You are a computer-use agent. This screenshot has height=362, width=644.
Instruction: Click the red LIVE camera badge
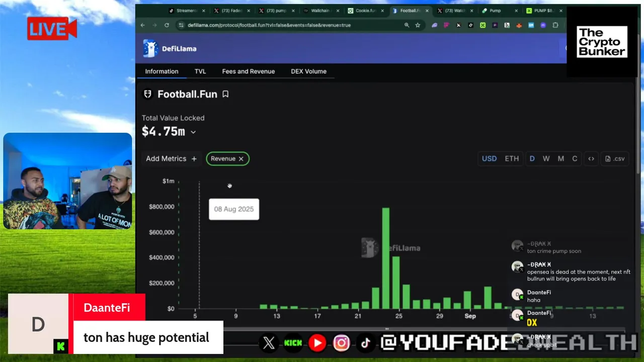[x=52, y=29]
